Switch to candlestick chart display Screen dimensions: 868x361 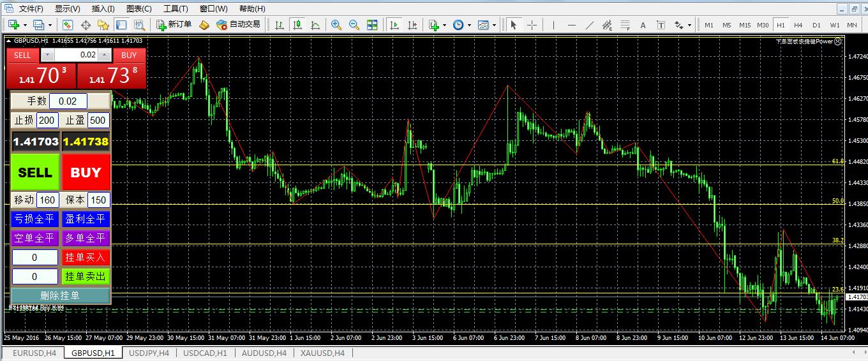point(297,25)
